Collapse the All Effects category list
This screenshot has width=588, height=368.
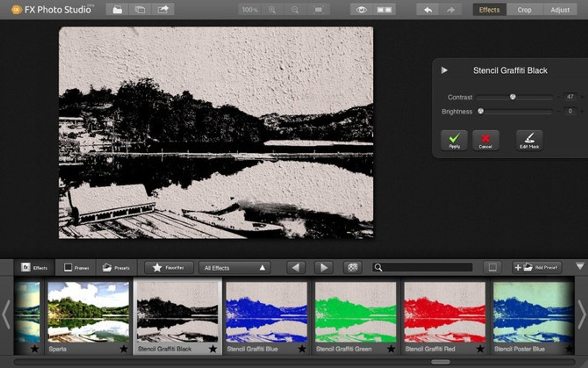click(262, 268)
